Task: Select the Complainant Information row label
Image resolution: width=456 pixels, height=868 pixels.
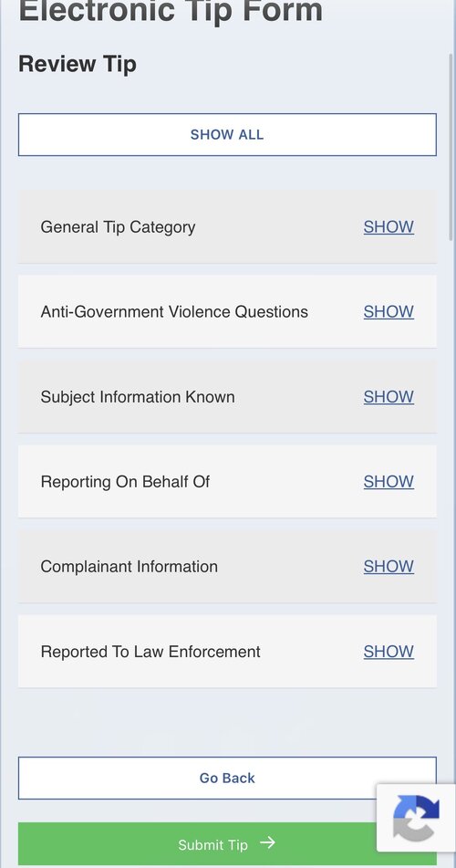Action: (129, 566)
